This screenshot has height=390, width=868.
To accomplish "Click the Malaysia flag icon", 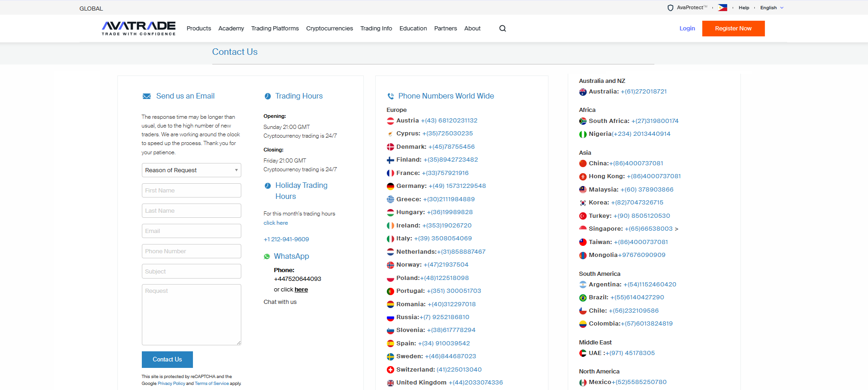I will click(x=583, y=190).
